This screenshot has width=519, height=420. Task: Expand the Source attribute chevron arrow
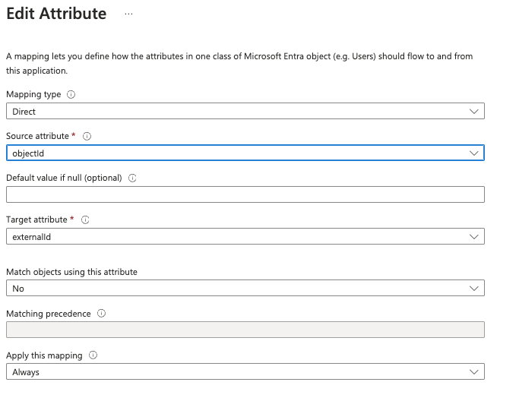(474, 153)
